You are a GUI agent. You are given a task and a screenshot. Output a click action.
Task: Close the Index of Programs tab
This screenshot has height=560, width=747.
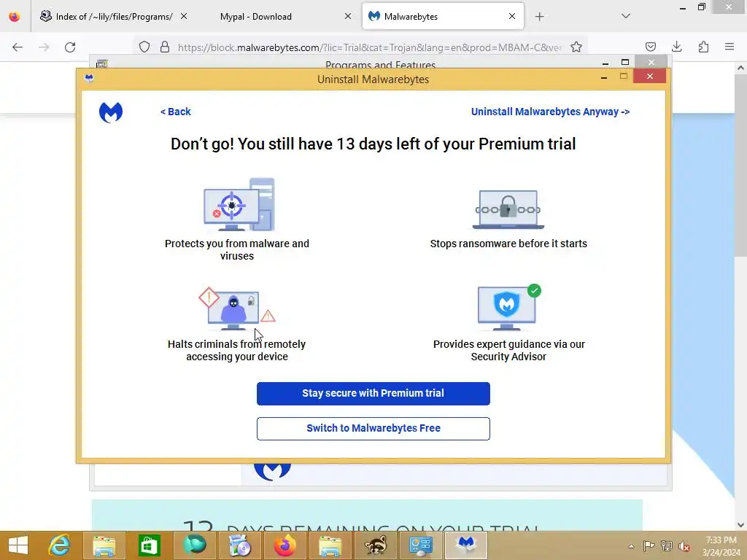pyautogui.click(x=183, y=16)
